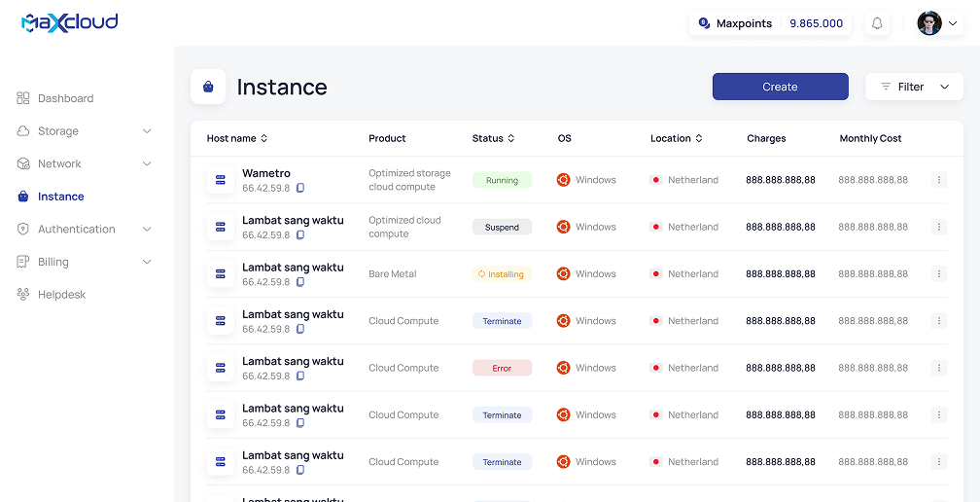Sort the table by Location column
Viewport: 980px width, 502px height.
tap(698, 138)
